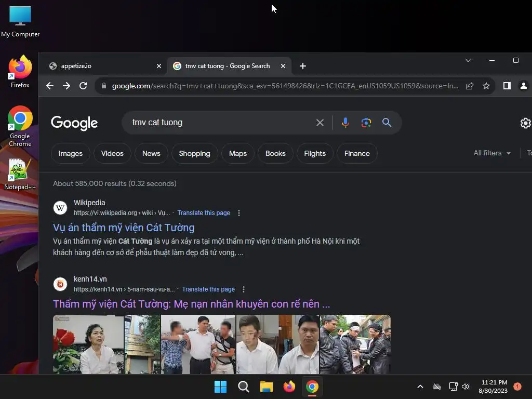Open the kenh14.vn Thẩm mỹ viện Cát Tường article
Image resolution: width=532 pixels, height=399 pixels.
click(191, 304)
